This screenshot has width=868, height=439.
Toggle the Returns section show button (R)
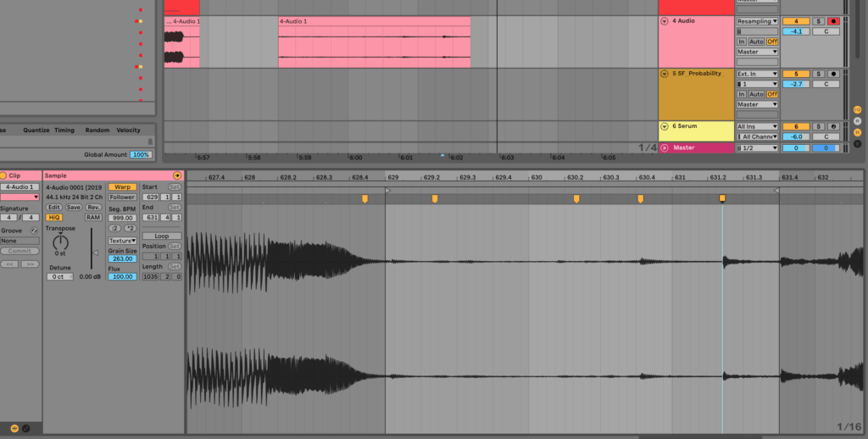click(x=858, y=121)
